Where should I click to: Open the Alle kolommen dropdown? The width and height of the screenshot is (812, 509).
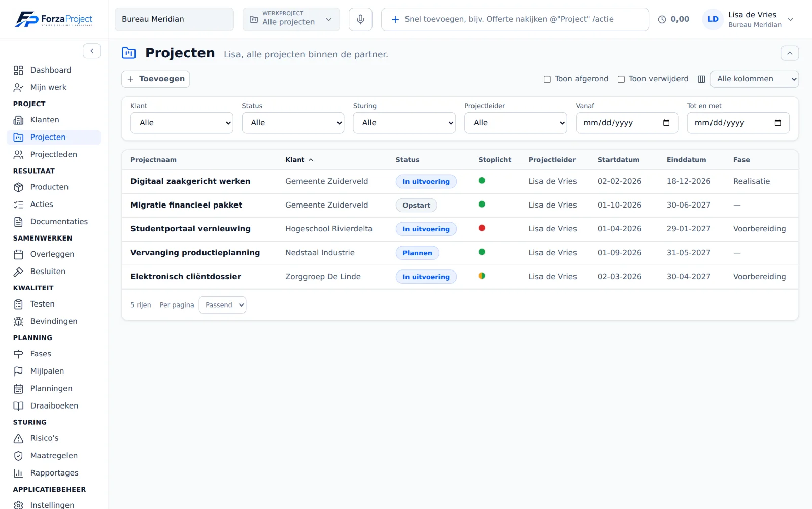754,79
